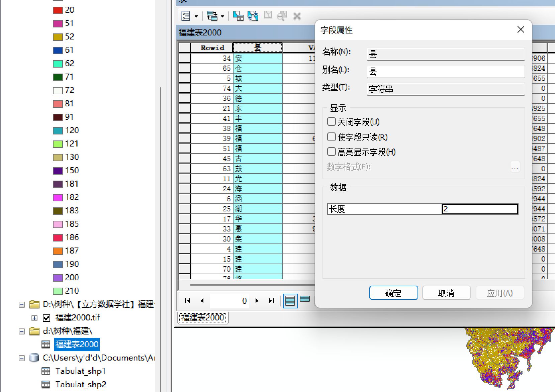The image size is (555, 392).
Task: Click the Tabulat_shp1 table icon
Action: (46, 371)
